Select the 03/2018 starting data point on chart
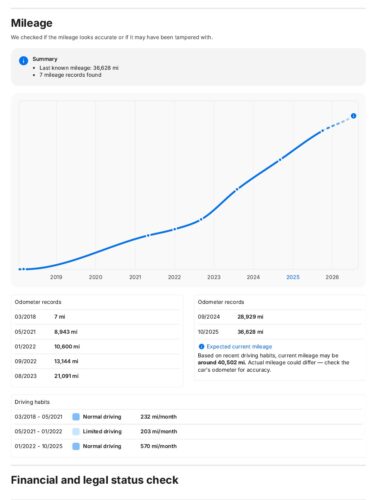The width and height of the screenshot is (376, 500). click(x=21, y=269)
